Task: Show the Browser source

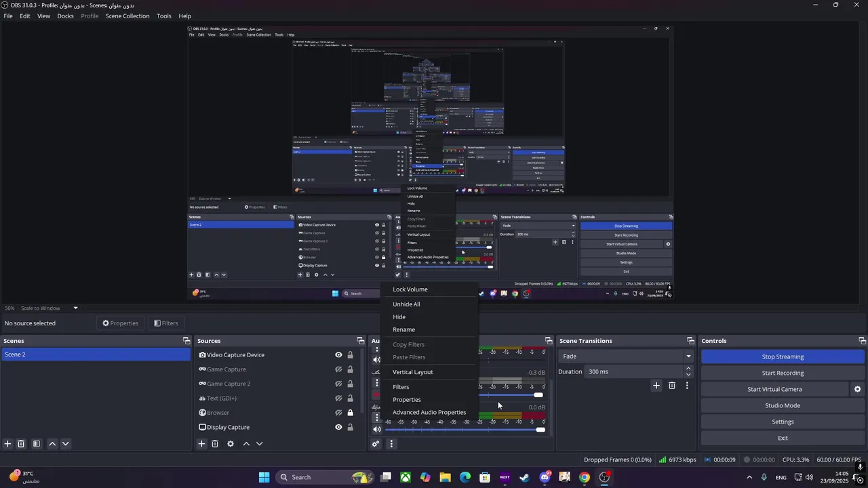Action: [x=338, y=413]
